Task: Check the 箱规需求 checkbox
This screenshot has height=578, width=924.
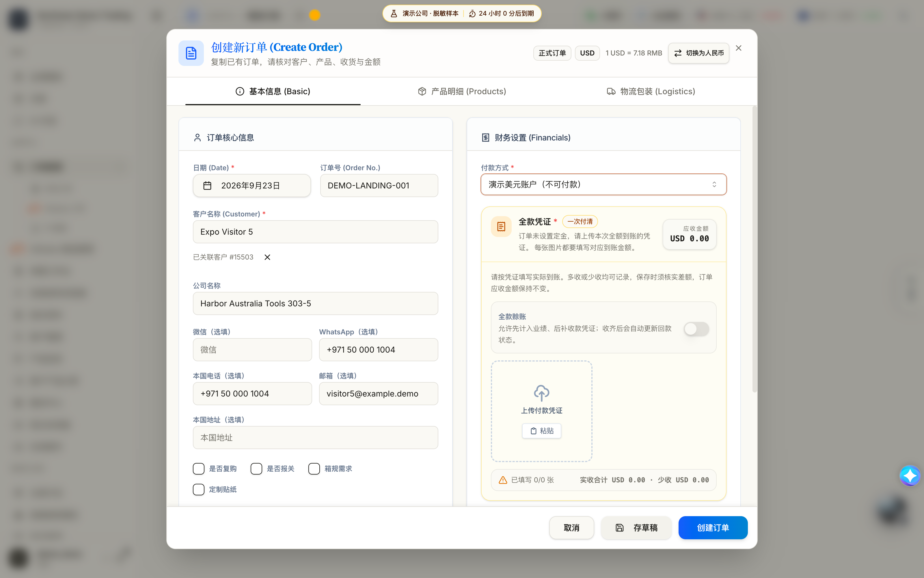Action: click(314, 469)
